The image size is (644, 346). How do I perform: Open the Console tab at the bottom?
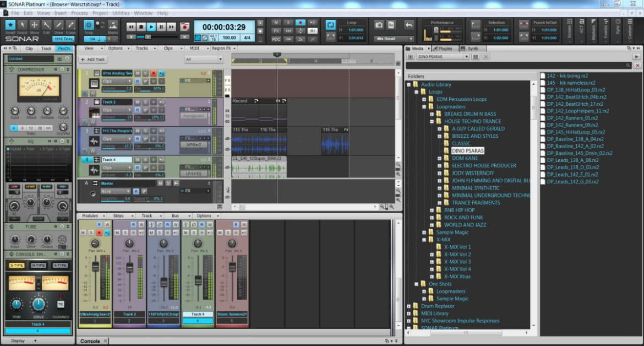pyautogui.click(x=90, y=341)
